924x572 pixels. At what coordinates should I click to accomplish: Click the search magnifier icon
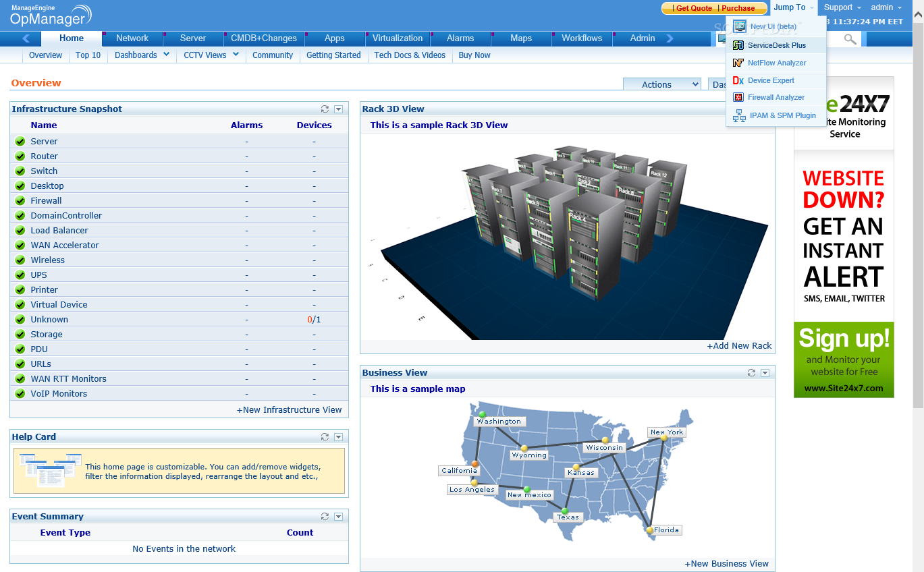(850, 40)
